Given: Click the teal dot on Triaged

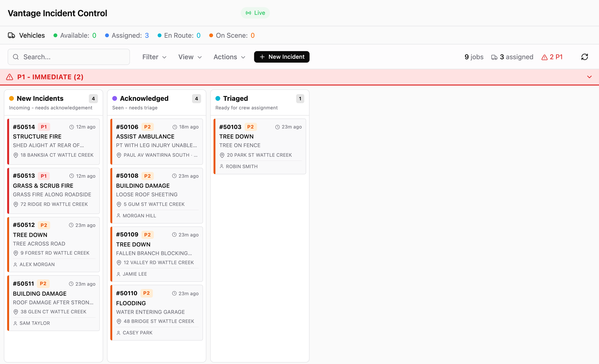Looking at the screenshot, I should click(218, 98).
